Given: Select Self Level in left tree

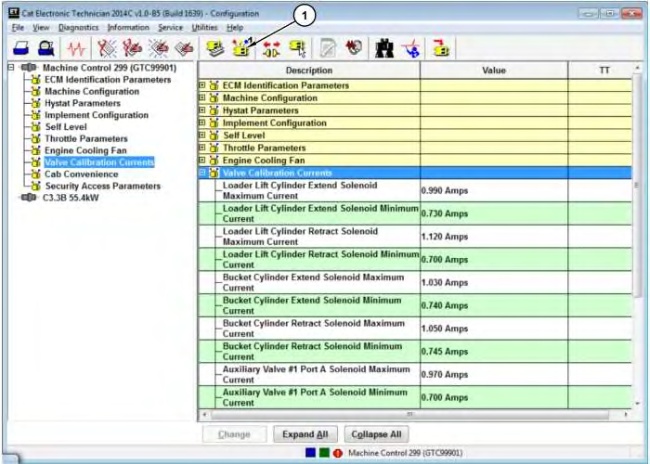Looking at the screenshot, I should [66, 127].
